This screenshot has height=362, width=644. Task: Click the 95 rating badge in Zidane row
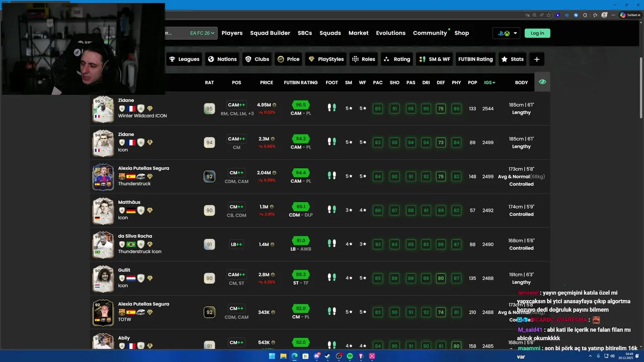point(209,109)
